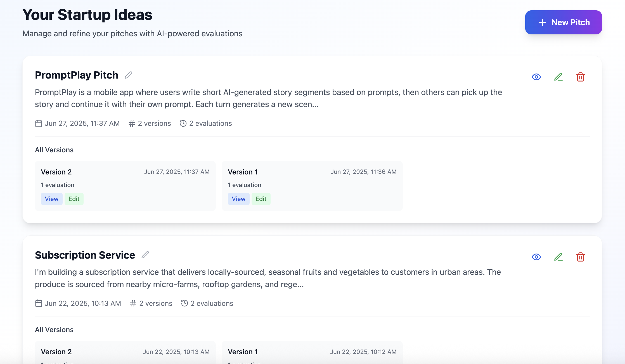View PromptPlay Pitch using eye icon

[536, 77]
